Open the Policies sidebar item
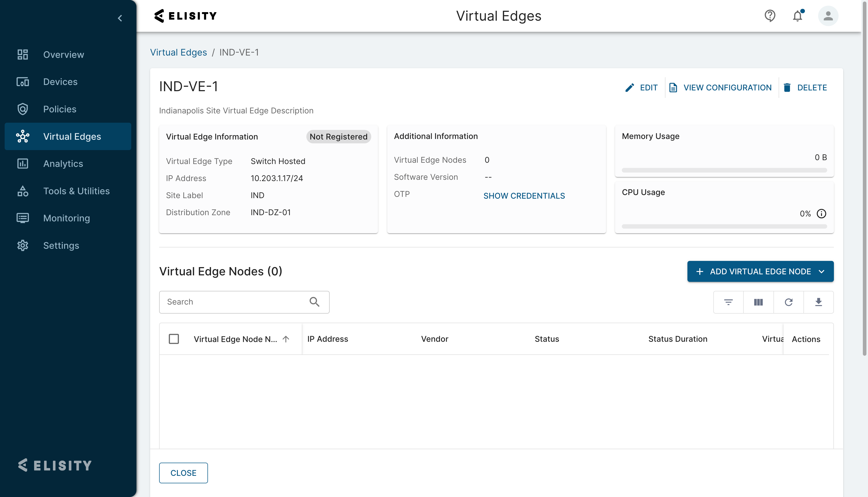This screenshot has height=497, width=868. [60, 109]
